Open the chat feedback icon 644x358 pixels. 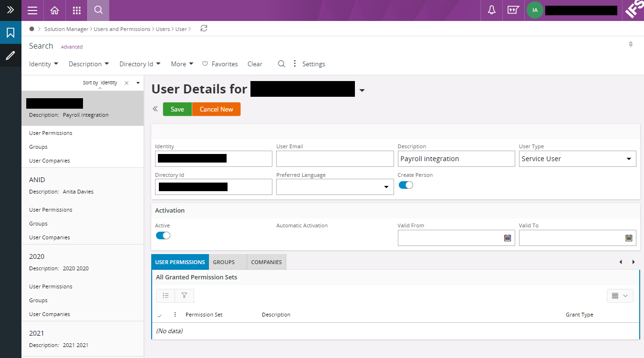(x=513, y=10)
